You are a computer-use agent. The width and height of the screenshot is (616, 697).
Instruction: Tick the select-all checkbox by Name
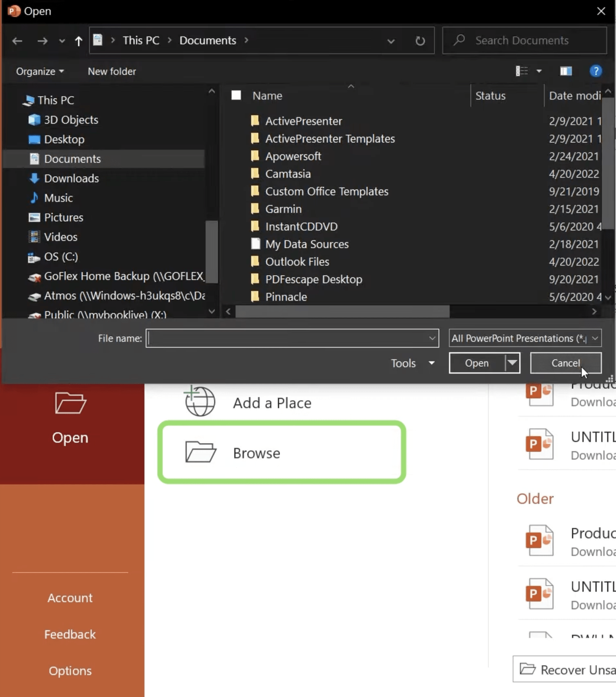tap(236, 95)
